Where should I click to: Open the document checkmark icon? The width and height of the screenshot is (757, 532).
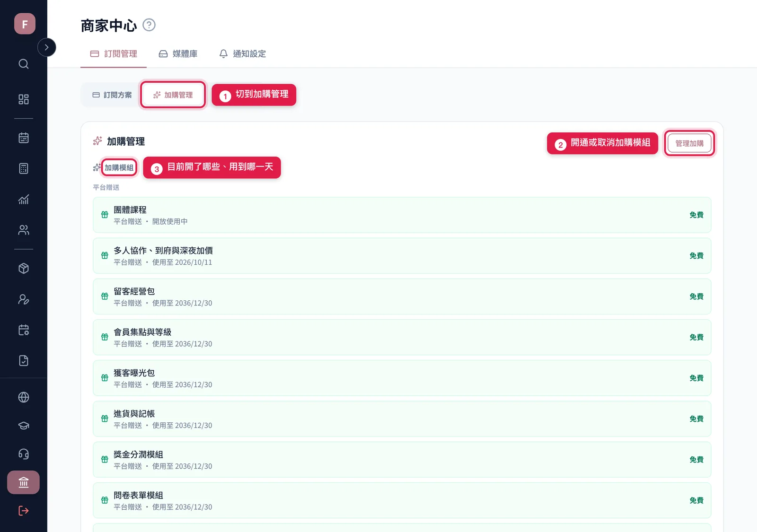pyautogui.click(x=24, y=361)
